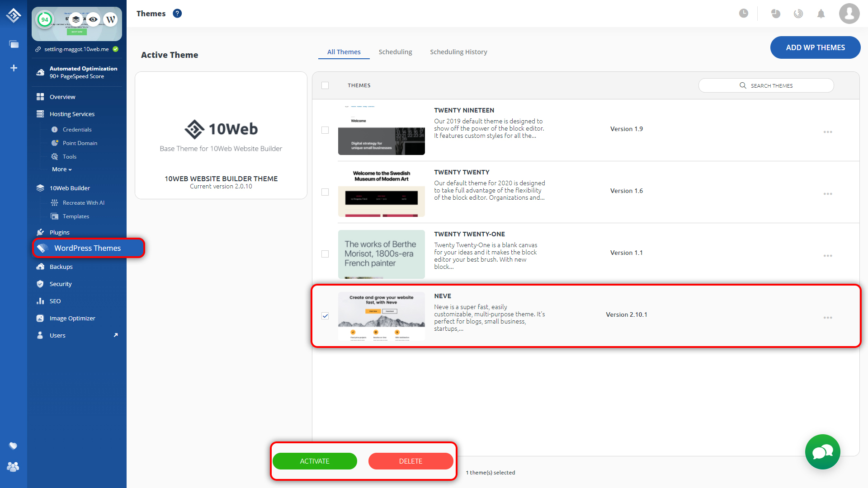This screenshot has width=868, height=488.
Task: Switch to the Scheduling tab
Action: tap(395, 52)
